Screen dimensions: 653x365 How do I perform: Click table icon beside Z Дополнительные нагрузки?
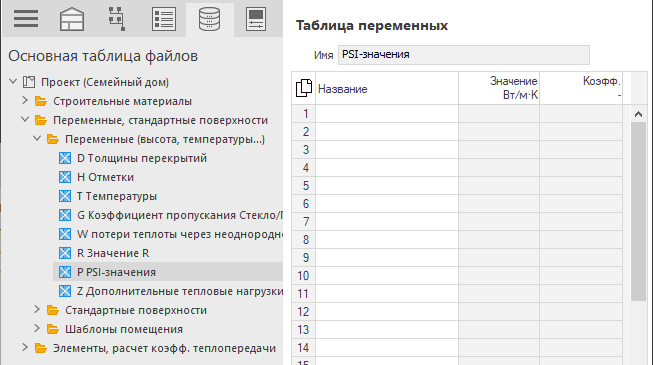pyautogui.click(x=65, y=291)
